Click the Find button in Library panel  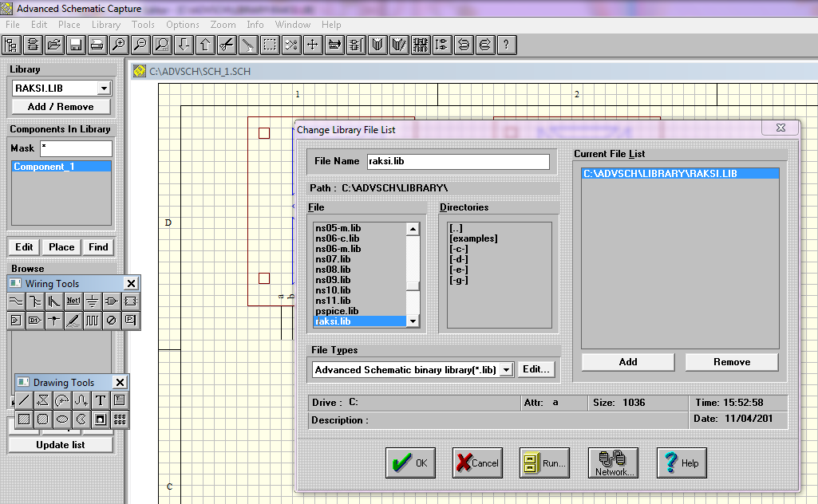point(98,247)
